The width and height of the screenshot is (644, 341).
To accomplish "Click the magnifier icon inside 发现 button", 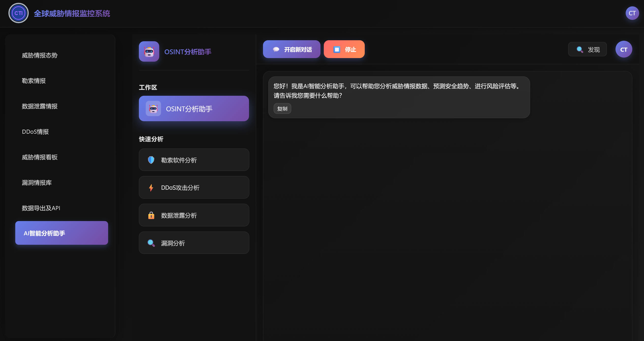I will tap(580, 49).
